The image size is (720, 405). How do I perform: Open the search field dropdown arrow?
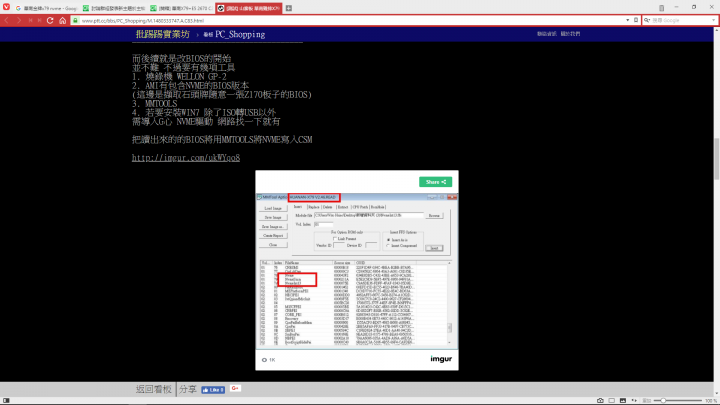tap(713, 21)
